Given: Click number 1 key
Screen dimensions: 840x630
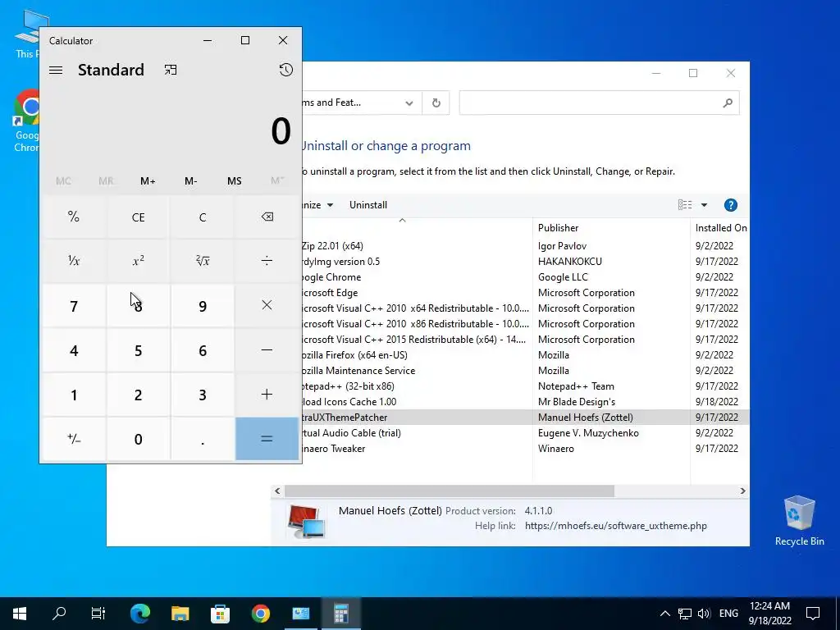Looking at the screenshot, I should 74,395.
